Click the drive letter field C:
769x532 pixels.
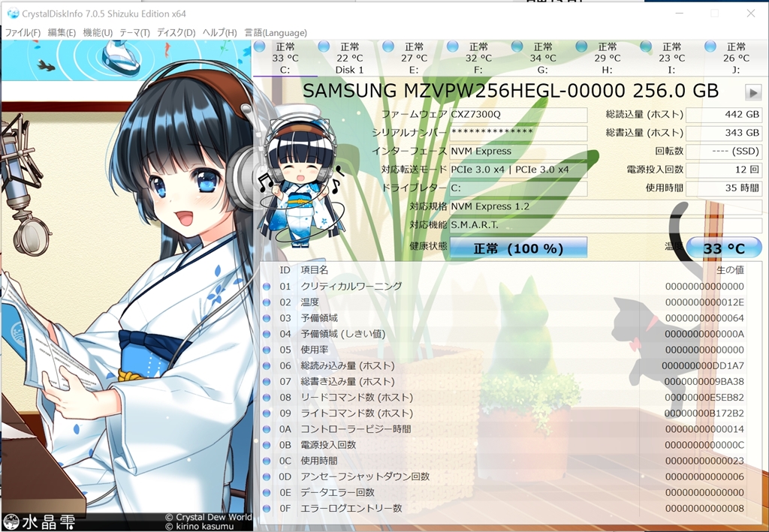518,188
